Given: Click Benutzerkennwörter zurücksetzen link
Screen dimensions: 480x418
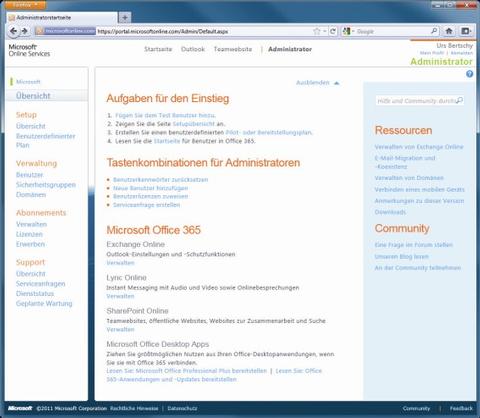Looking at the screenshot, I should [160, 180].
